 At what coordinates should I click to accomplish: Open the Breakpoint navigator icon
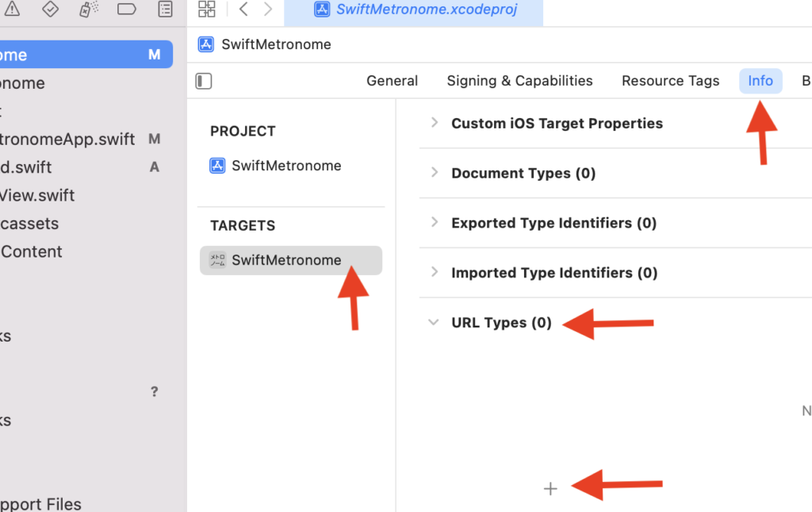(126, 9)
